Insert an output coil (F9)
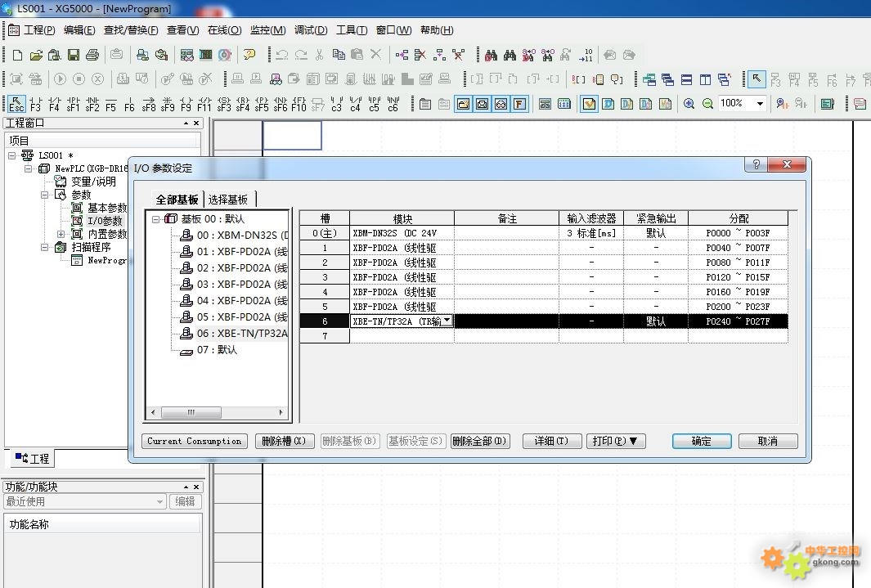 click(186, 104)
